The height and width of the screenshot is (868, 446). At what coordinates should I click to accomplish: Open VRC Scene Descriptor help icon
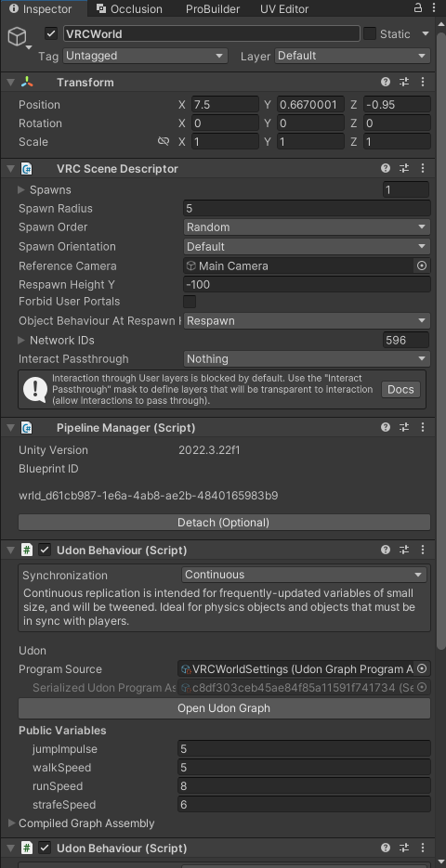coord(386,168)
